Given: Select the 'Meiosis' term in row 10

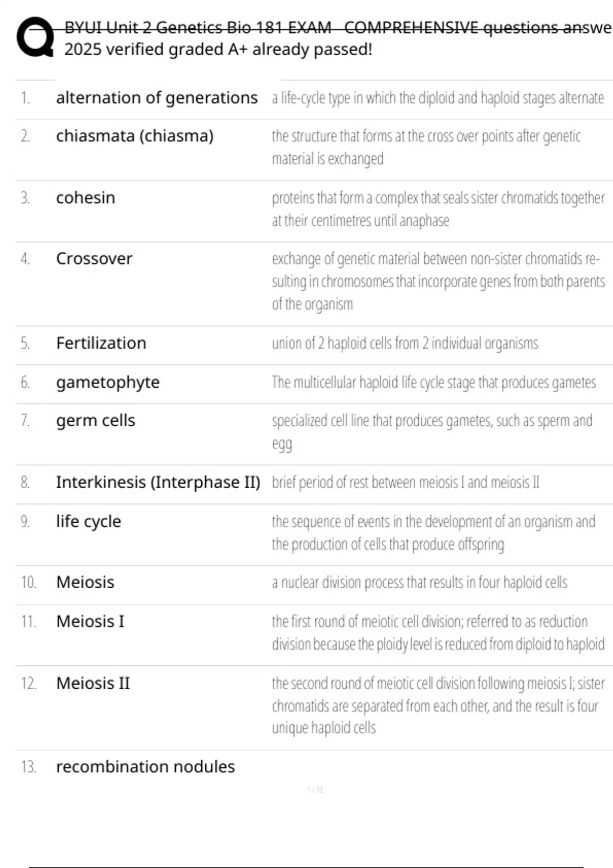Looking at the screenshot, I should pos(85,582).
